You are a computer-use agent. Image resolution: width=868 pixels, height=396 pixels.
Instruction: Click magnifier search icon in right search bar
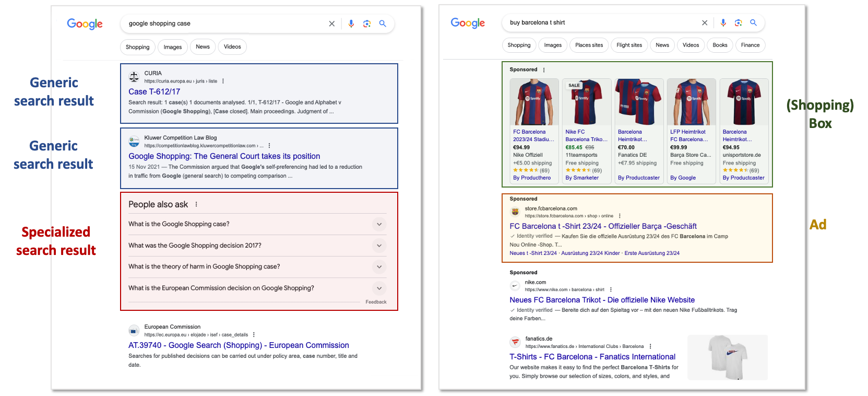[753, 22]
